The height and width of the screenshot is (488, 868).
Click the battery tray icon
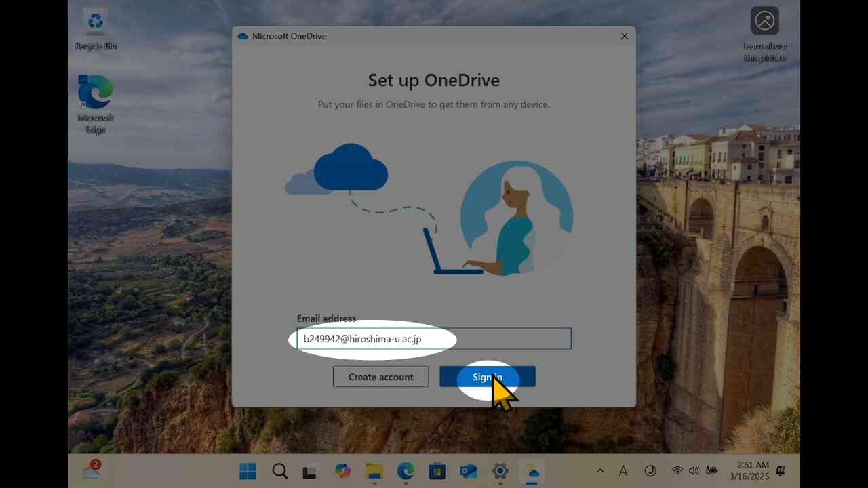point(712,471)
